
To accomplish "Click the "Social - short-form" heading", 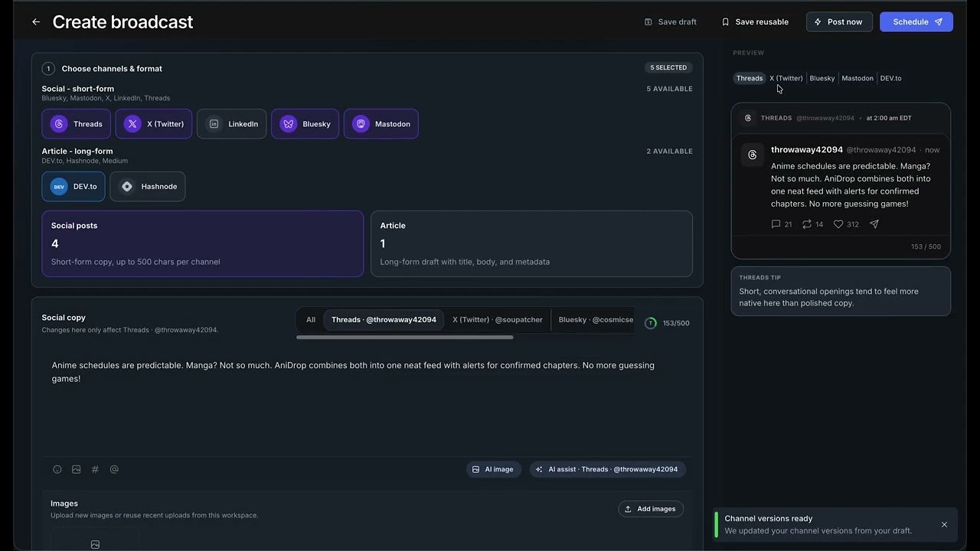I will point(78,89).
